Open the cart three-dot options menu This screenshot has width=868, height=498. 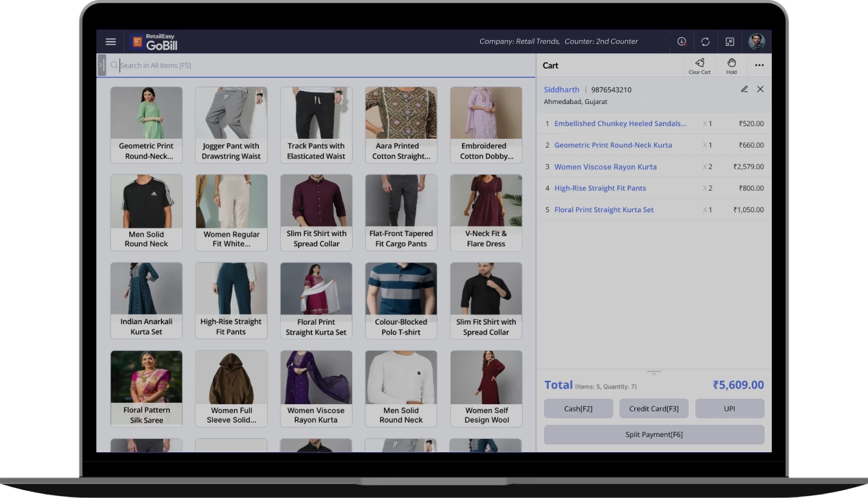tap(759, 65)
